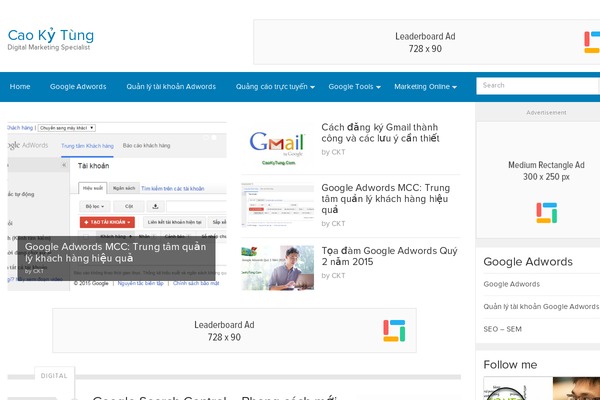
Task: Open the sidebar Google Adwords category link
Action: (512, 284)
